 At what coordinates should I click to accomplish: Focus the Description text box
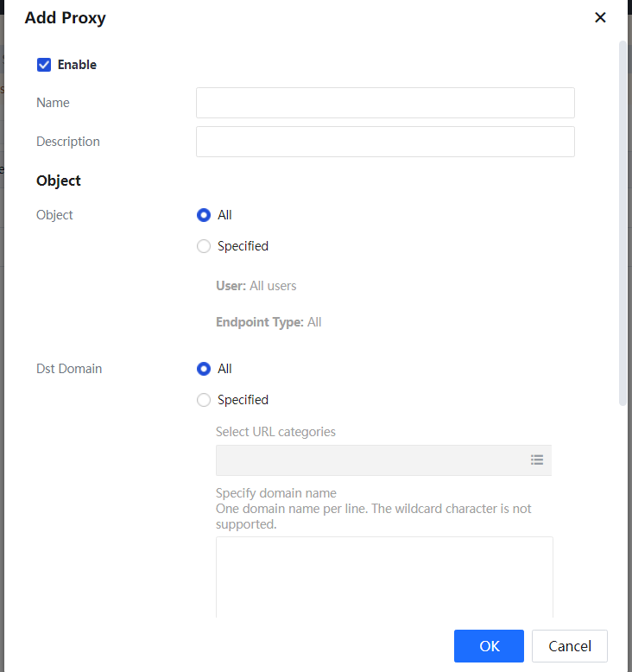click(385, 142)
